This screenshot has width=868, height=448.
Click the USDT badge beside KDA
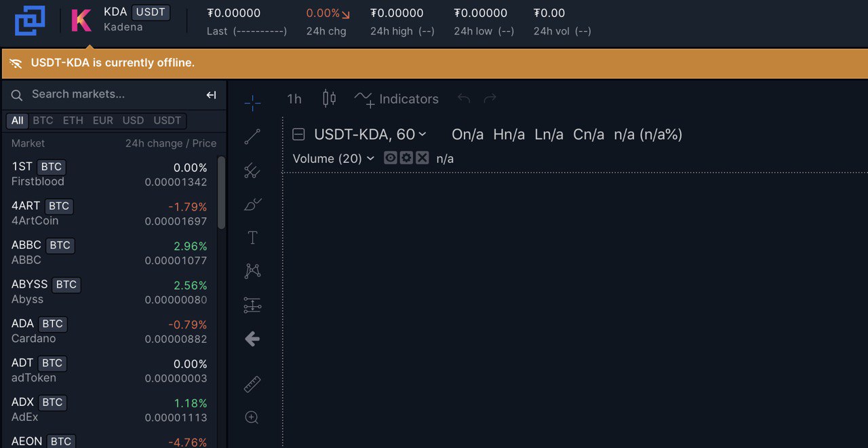tap(151, 12)
